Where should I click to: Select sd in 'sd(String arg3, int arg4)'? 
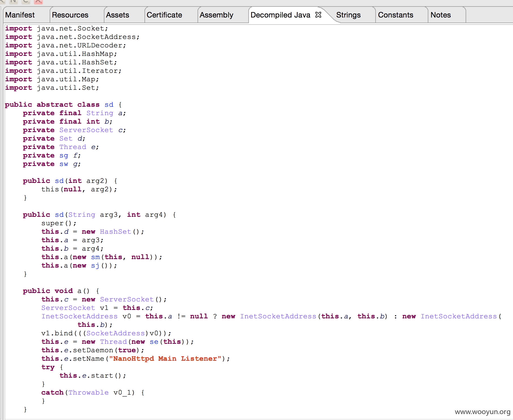coord(59,215)
